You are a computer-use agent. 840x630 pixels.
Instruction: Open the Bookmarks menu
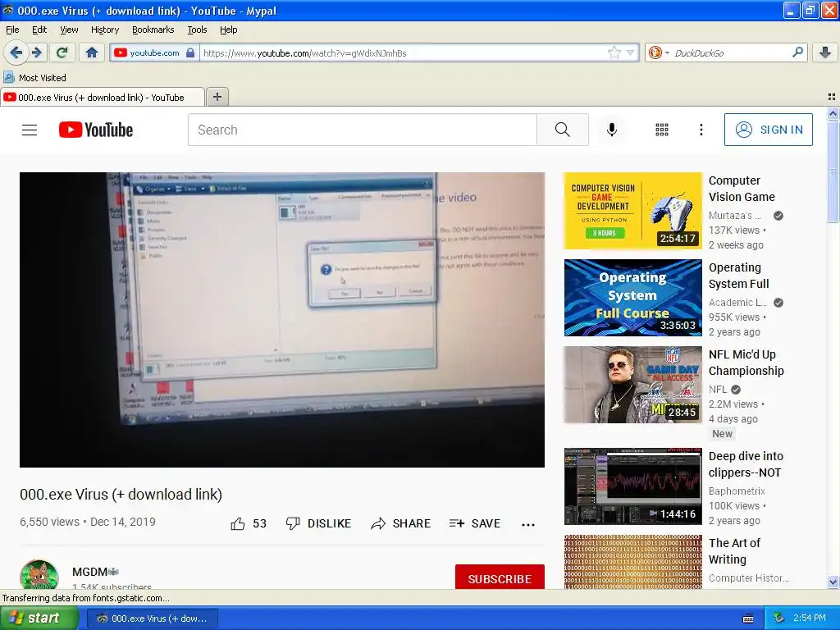pos(153,30)
